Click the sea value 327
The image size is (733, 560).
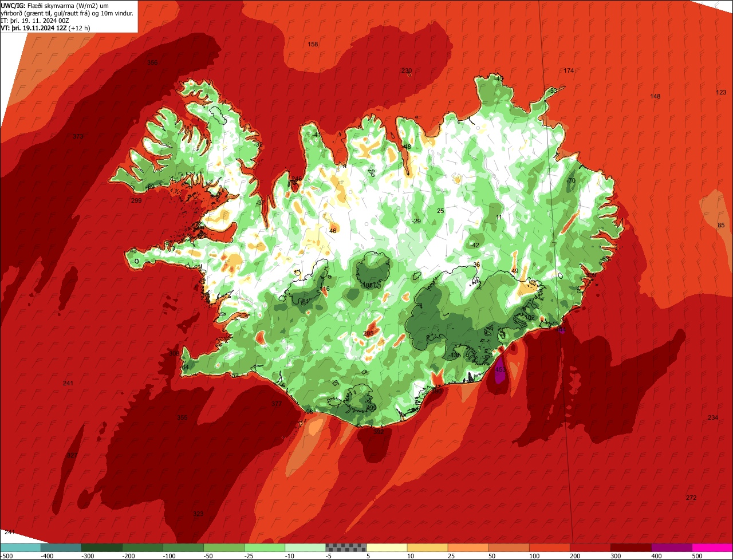[72, 455]
